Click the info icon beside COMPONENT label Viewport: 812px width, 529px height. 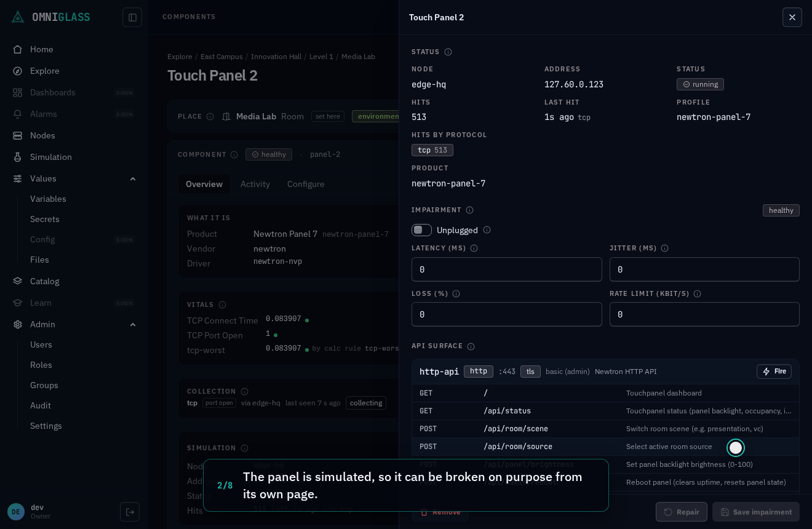pyautogui.click(x=234, y=155)
